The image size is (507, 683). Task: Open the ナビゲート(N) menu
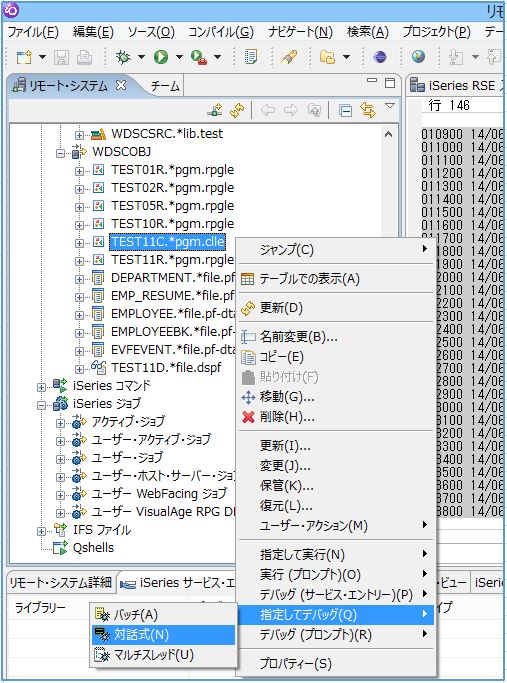pyautogui.click(x=300, y=32)
